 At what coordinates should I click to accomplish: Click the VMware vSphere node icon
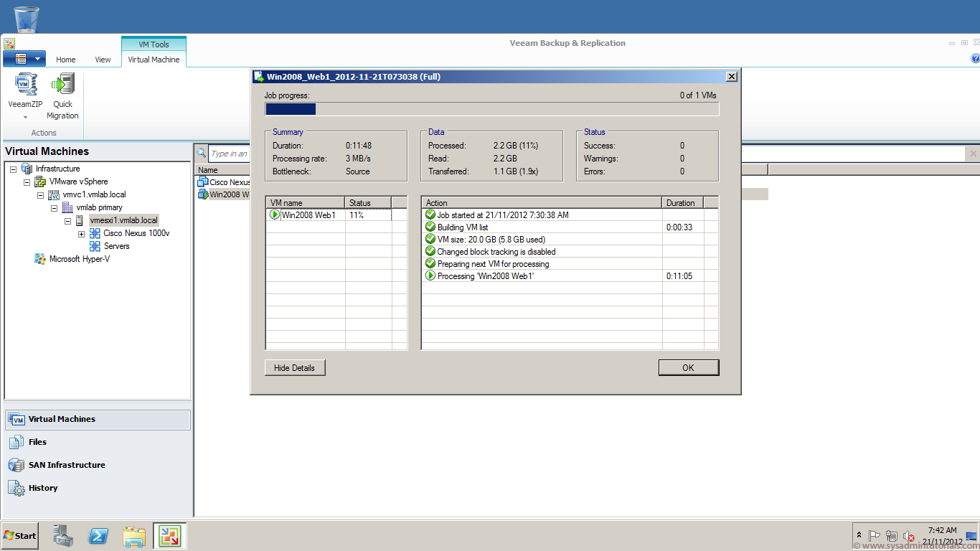40,182
